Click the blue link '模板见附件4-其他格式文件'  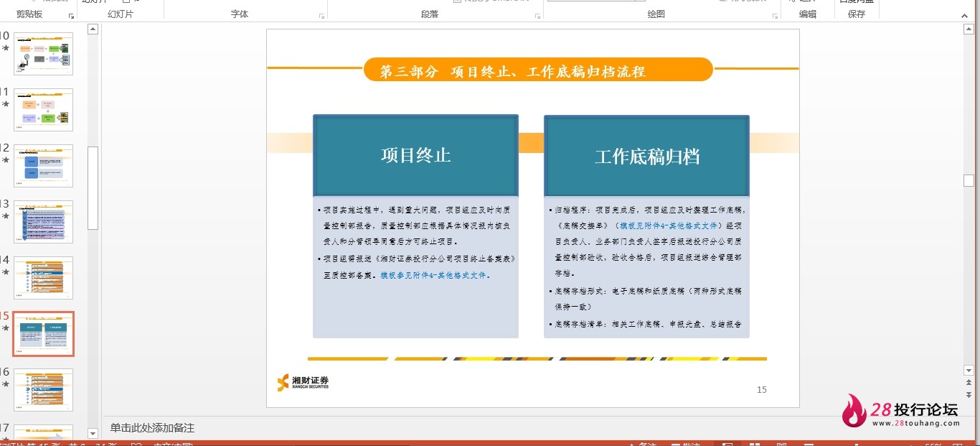click(670, 226)
